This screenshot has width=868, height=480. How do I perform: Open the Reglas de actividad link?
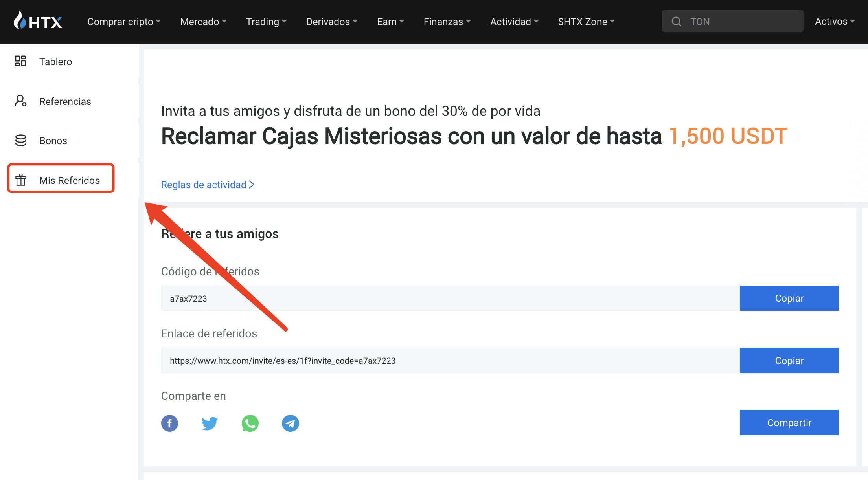pos(208,185)
